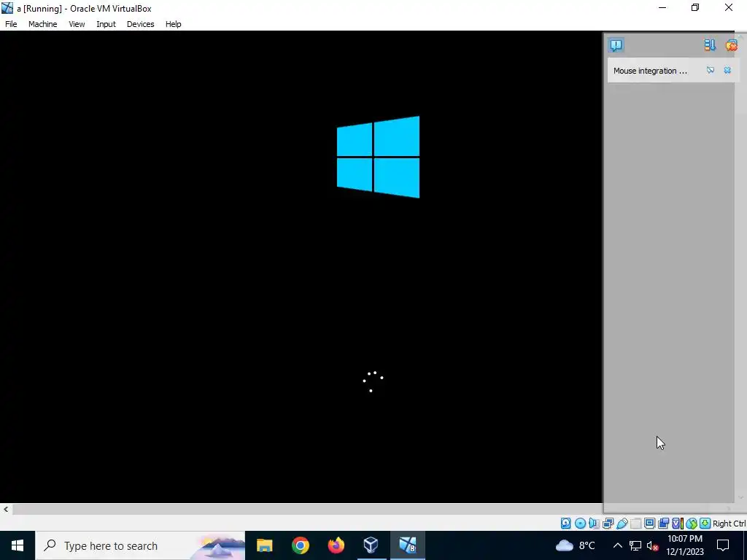Click the keyboard capture arrow indicator
The width and height of the screenshot is (747, 560).
pyautogui.click(x=705, y=524)
